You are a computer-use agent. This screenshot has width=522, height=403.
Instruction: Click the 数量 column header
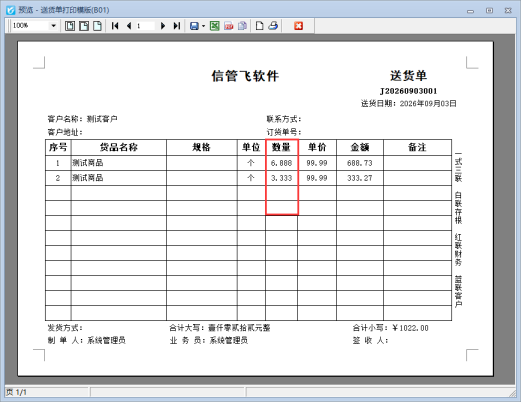click(281, 147)
